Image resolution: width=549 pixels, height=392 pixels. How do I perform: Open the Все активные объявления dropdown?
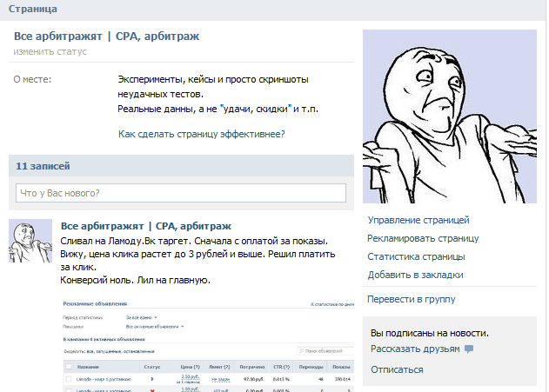(x=155, y=327)
